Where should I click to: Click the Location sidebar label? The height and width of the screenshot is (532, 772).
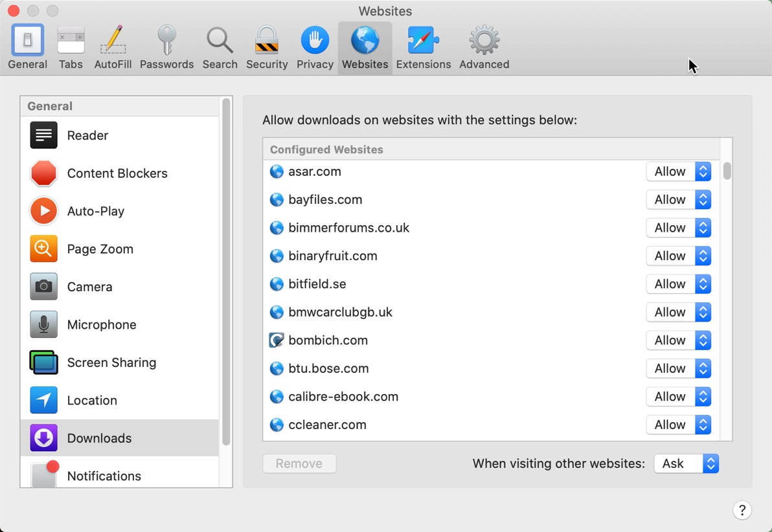tap(92, 400)
